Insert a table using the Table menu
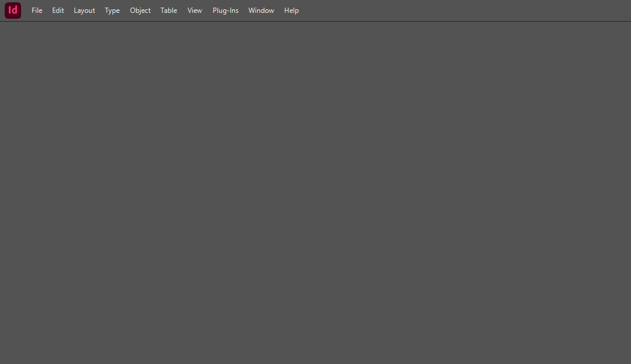This screenshot has width=631, height=364. pos(168,10)
